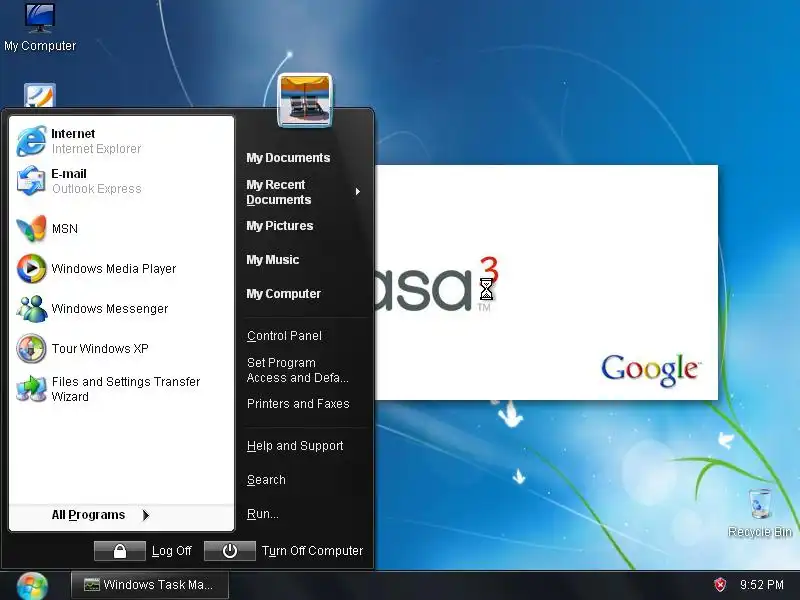
Task: Click the Log Off lock button
Action: coord(120,551)
